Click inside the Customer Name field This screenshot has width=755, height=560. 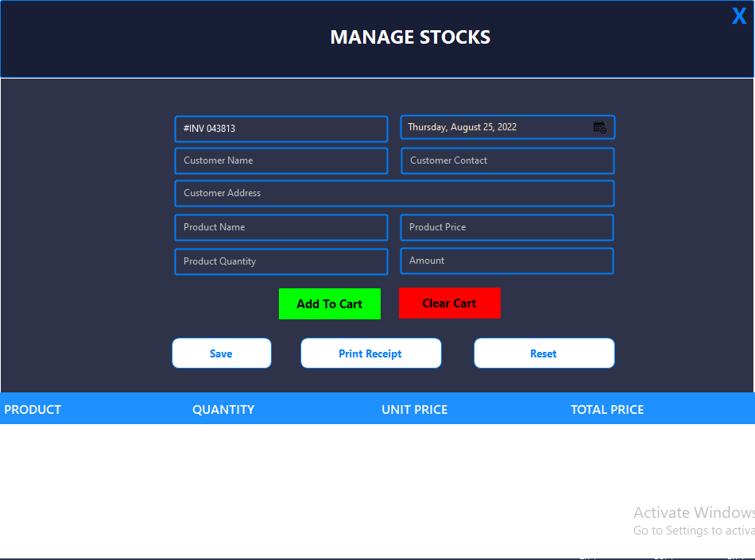pyautogui.click(x=281, y=160)
